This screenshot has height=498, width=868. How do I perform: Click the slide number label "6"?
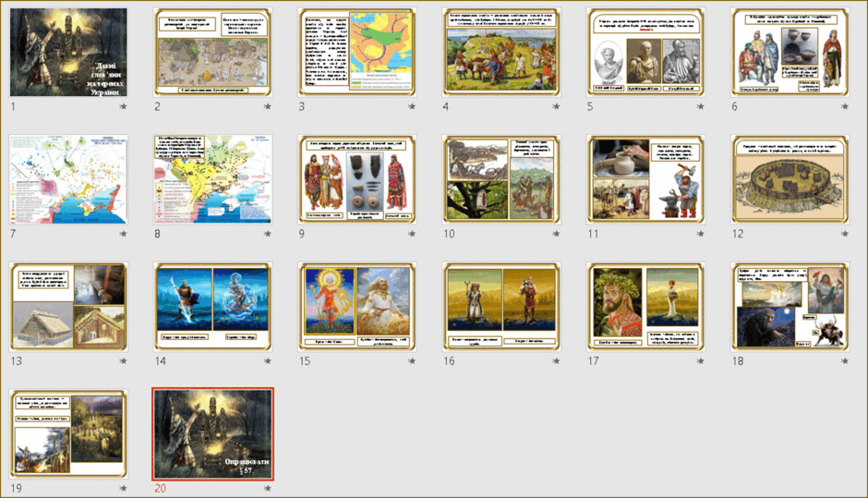tap(735, 106)
